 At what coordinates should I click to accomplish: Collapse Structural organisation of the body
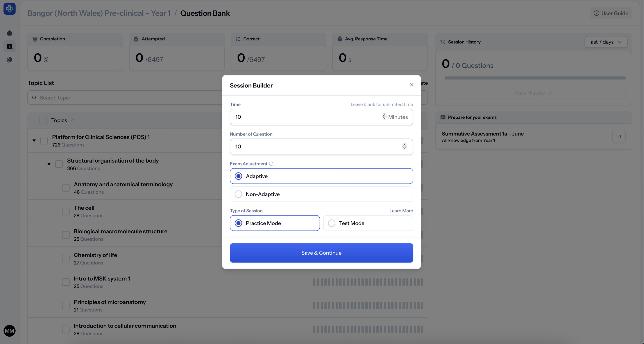pyautogui.click(x=49, y=164)
